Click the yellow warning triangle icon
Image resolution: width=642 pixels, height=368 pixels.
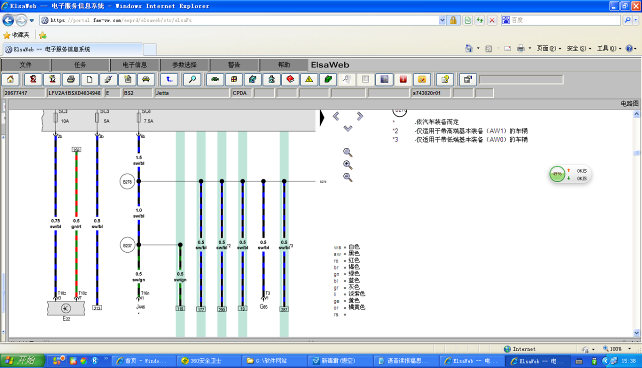coord(309,79)
